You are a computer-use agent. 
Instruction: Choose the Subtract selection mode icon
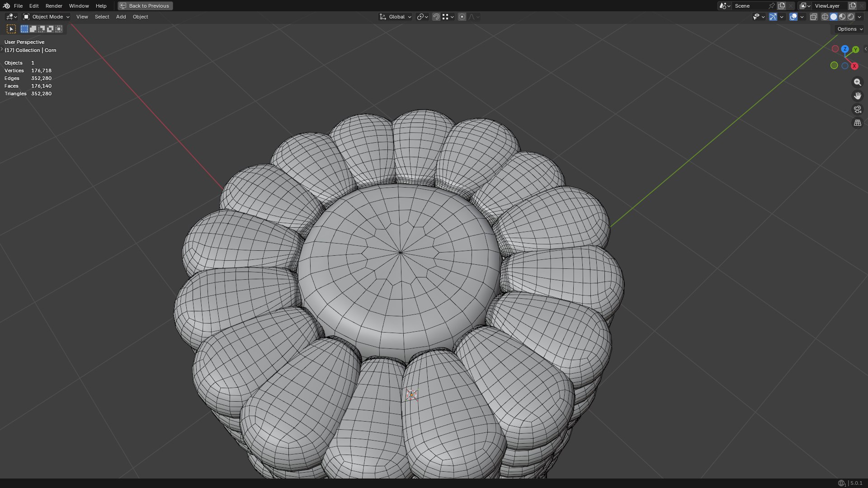pyautogui.click(x=42, y=29)
